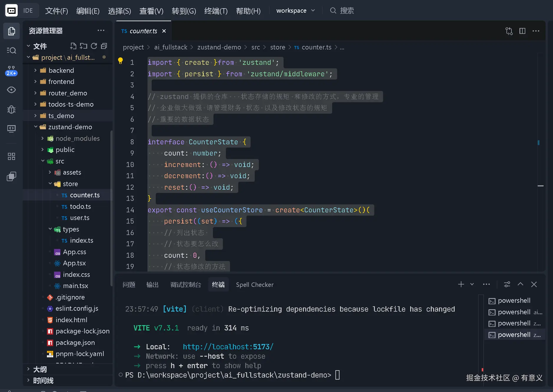Select the first powershell terminal
Image resolution: width=553 pixels, height=392 pixels.
[x=514, y=301]
